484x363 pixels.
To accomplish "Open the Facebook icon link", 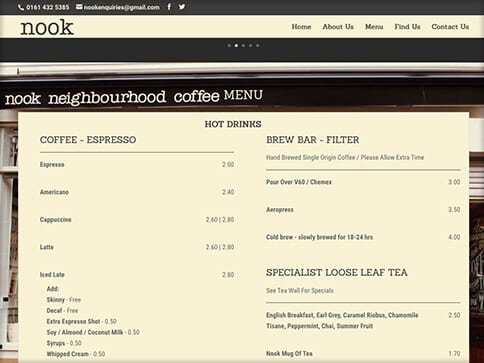I will (x=169, y=7).
